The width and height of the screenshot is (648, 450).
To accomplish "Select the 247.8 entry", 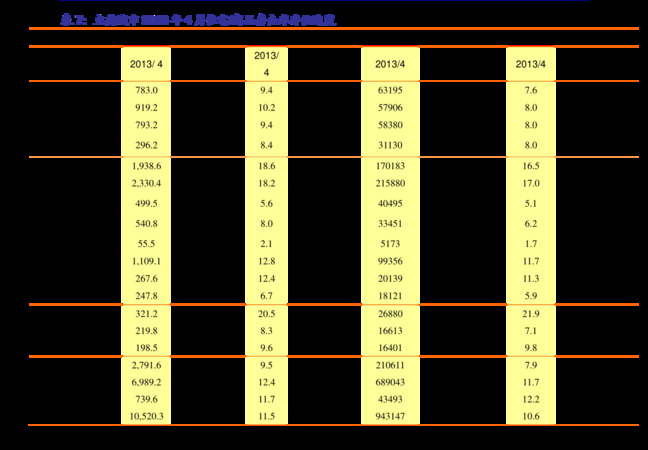I will tap(146, 296).
